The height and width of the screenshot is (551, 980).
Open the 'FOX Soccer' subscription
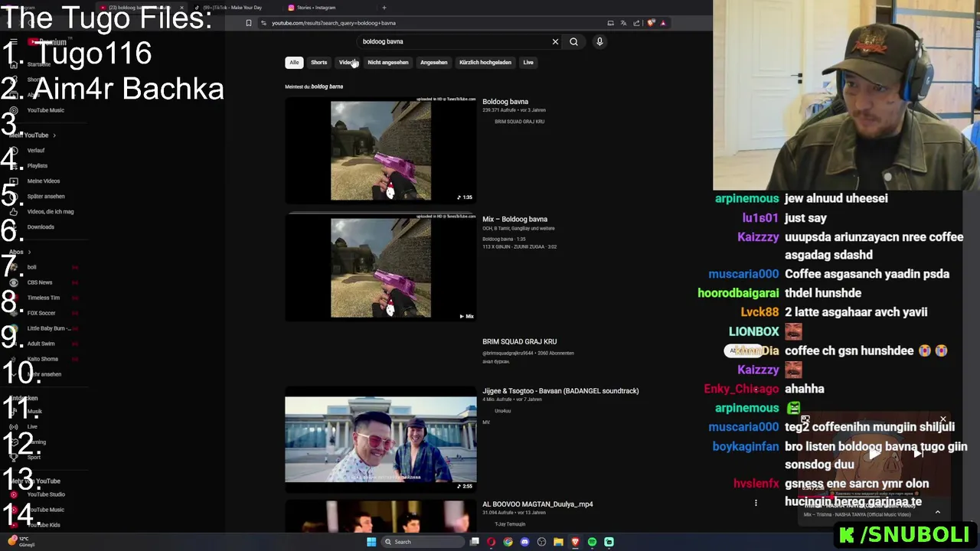41,313
